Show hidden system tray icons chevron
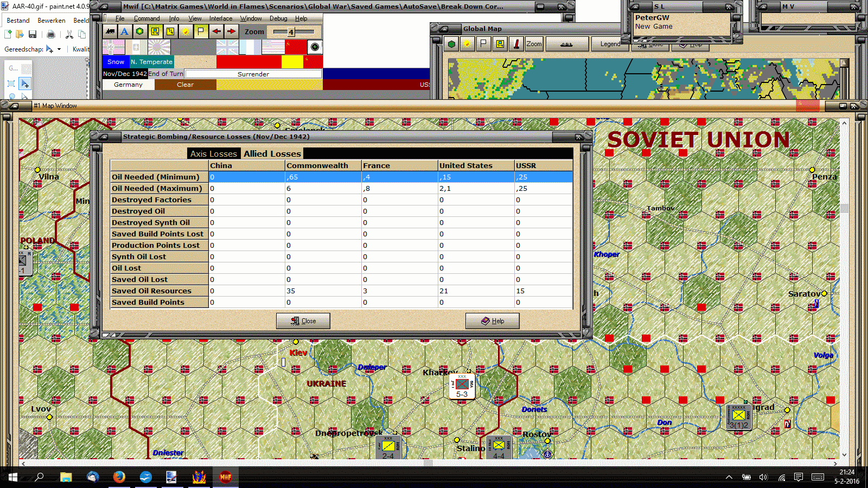Viewport: 868px width, 488px height. click(729, 477)
